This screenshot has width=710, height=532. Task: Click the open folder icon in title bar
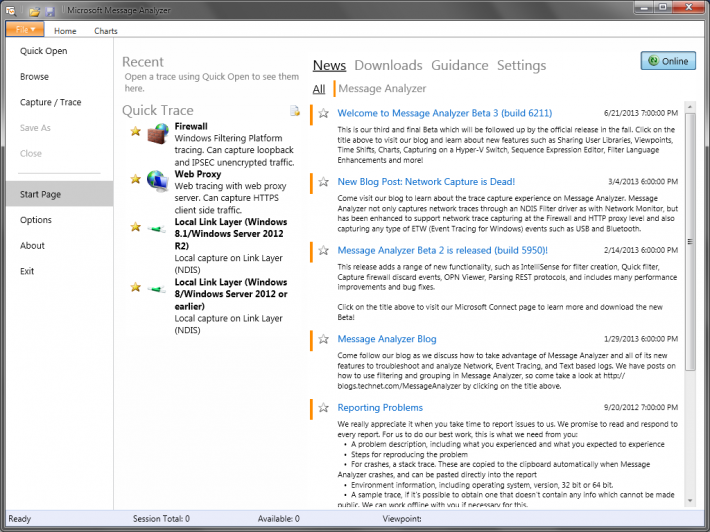coord(35,11)
